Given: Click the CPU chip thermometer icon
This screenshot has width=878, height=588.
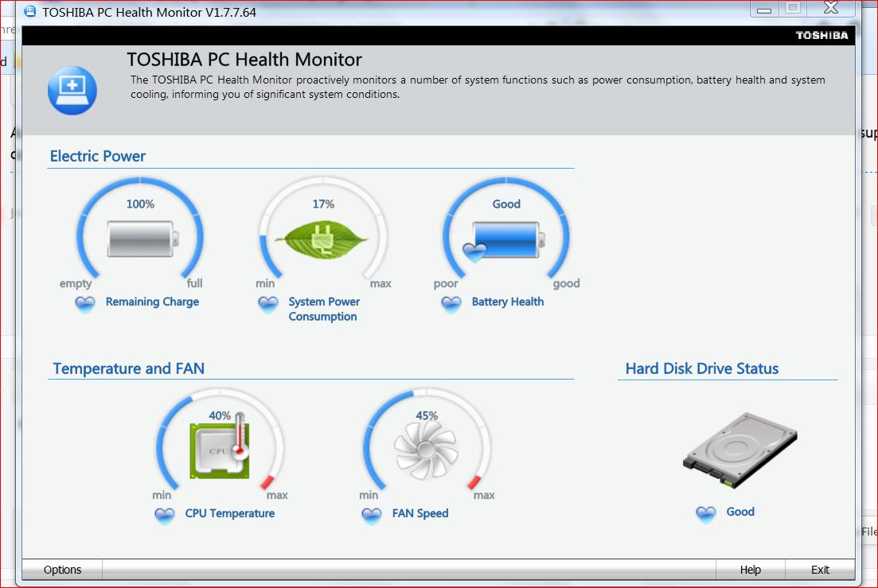Looking at the screenshot, I should point(220,446).
